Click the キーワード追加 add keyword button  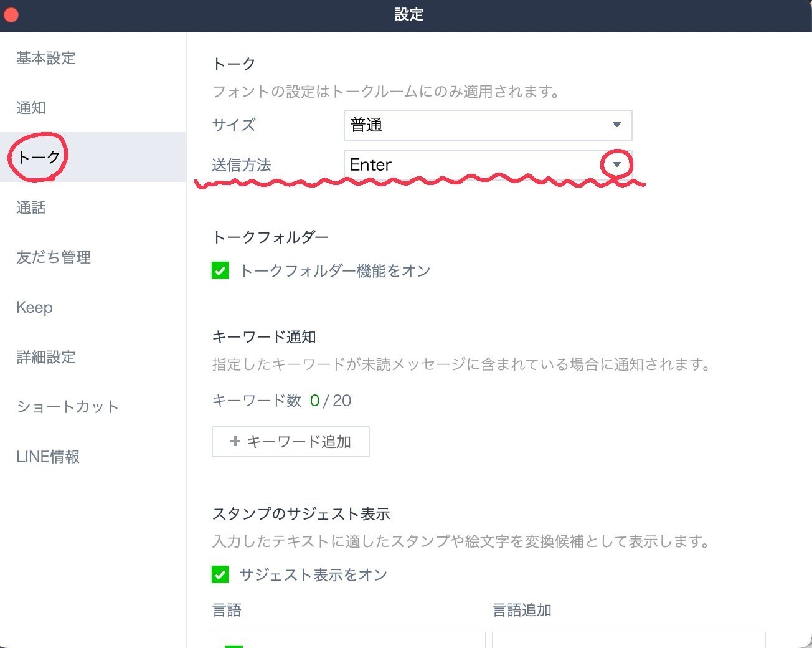click(x=290, y=441)
